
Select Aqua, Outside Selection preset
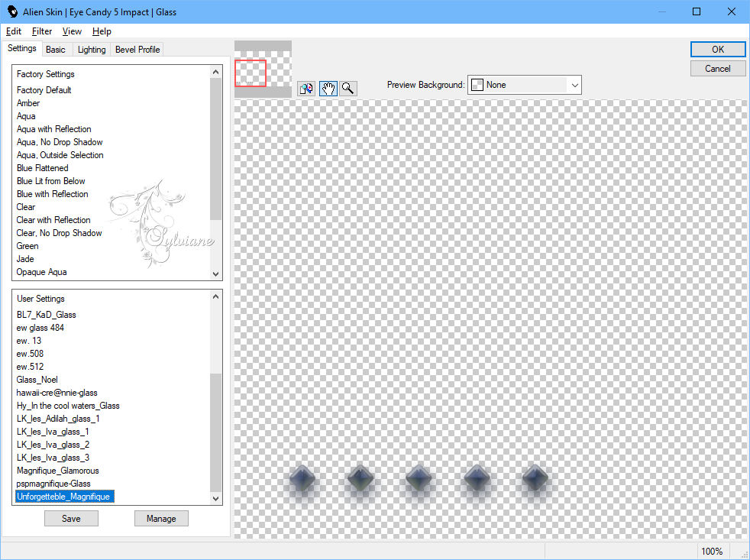coord(60,154)
